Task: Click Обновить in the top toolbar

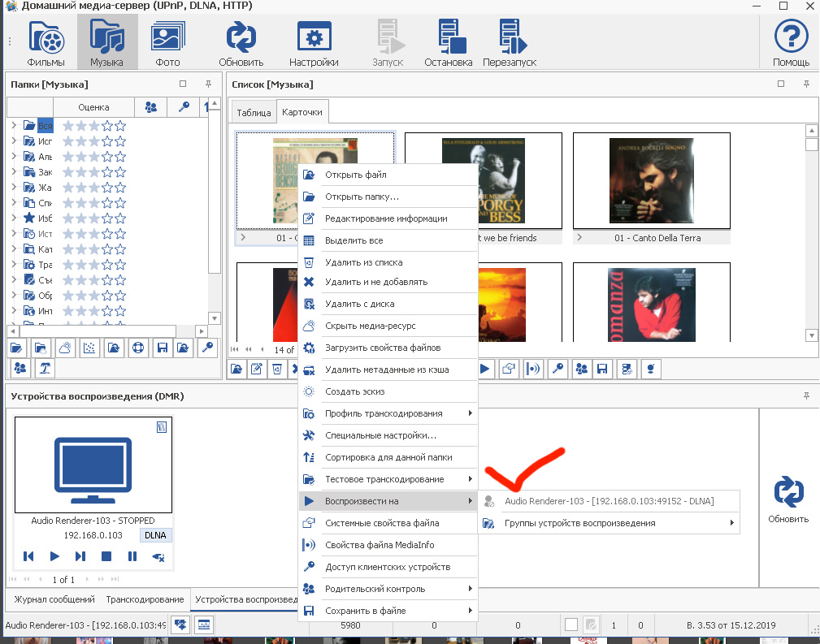Action: tap(241, 41)
